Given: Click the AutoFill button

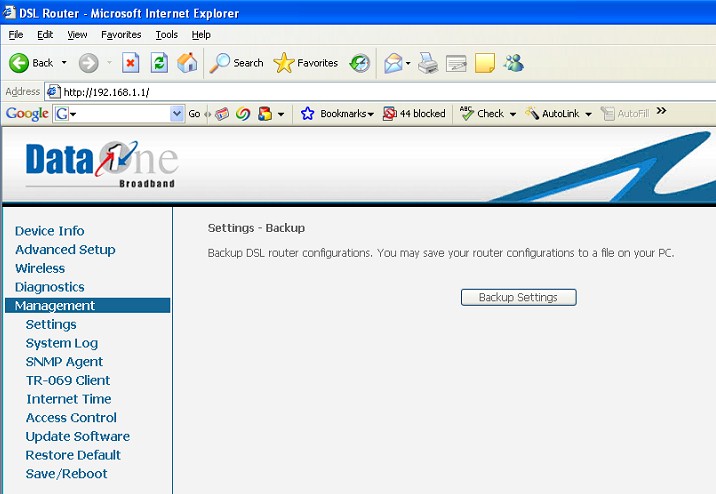Looking at the screenshot, I should pyautogui.click(x=625, y=114).
